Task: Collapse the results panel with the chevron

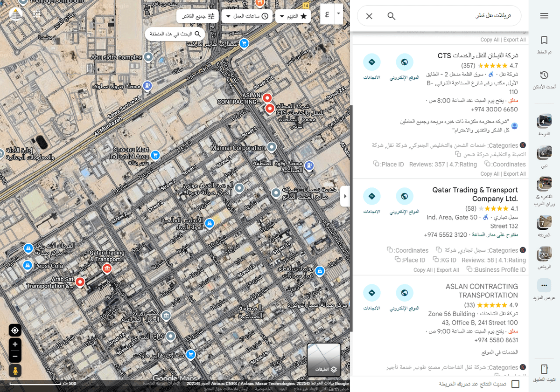Action: point(345,196)
